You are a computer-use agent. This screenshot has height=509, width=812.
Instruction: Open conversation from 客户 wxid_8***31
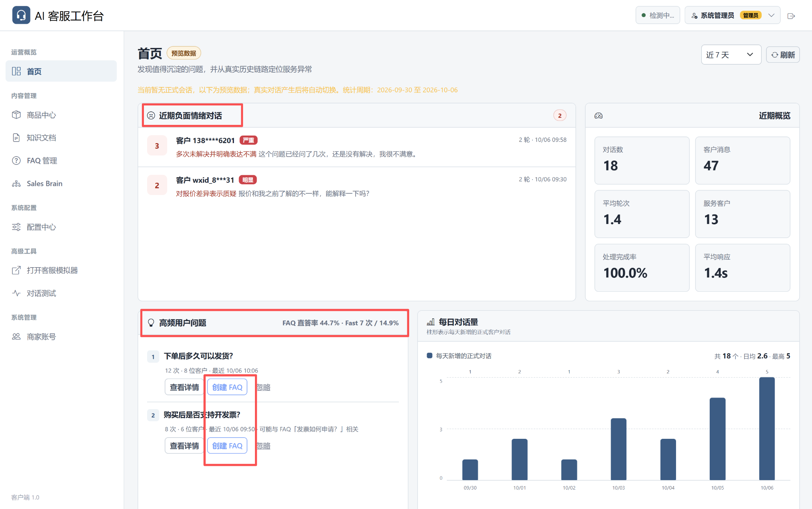[x=357, y=187]
